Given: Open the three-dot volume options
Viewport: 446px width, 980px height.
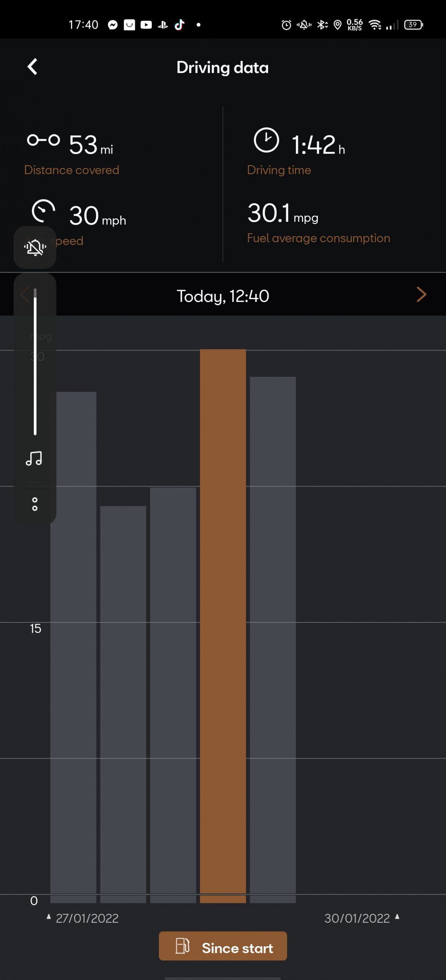Looking at the screenshot, I should tap(35, 504).
